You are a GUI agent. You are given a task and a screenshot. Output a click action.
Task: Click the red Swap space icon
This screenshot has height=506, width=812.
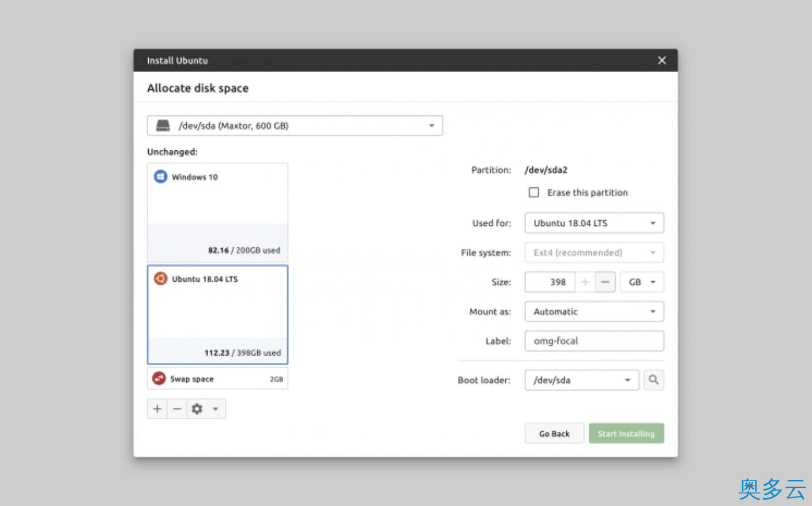[159, 378]
